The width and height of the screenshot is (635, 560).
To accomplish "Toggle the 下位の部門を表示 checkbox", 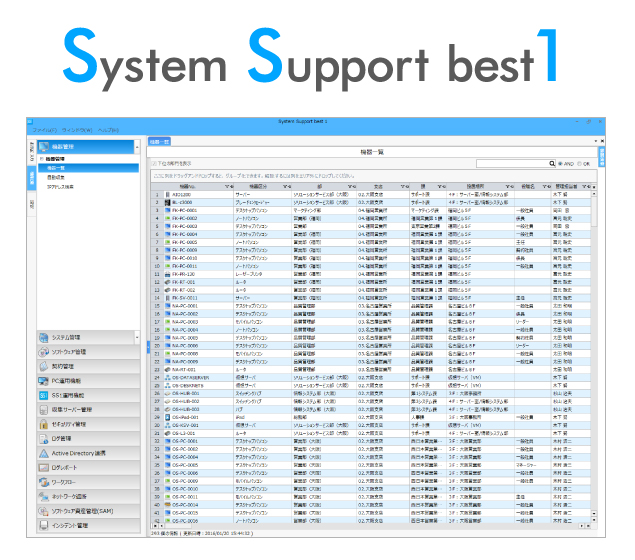I will (x=154, y=164).
